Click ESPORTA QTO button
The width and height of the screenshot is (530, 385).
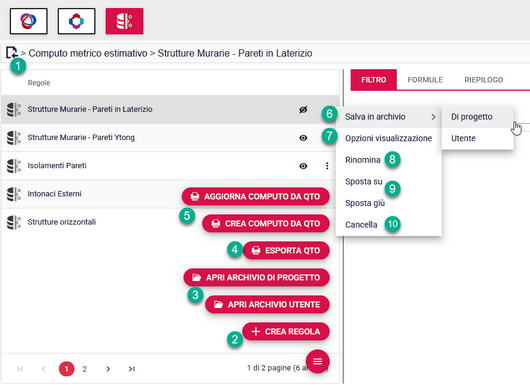286,250
